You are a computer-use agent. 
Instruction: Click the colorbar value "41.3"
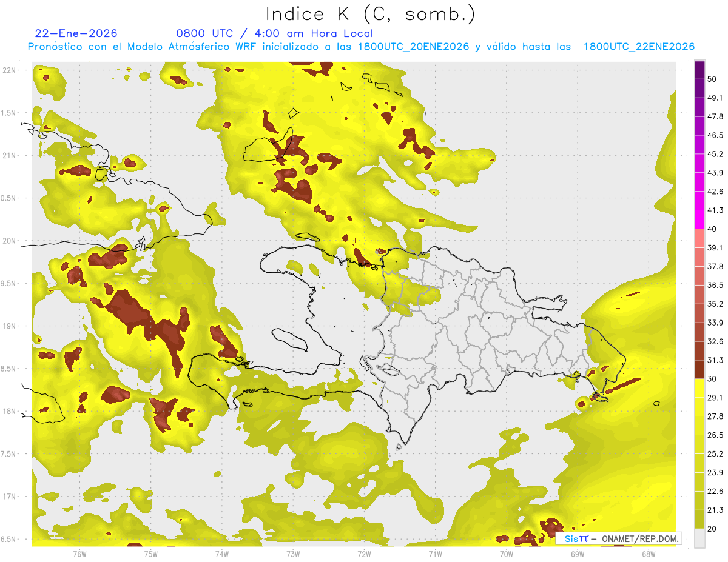[716, 210]
